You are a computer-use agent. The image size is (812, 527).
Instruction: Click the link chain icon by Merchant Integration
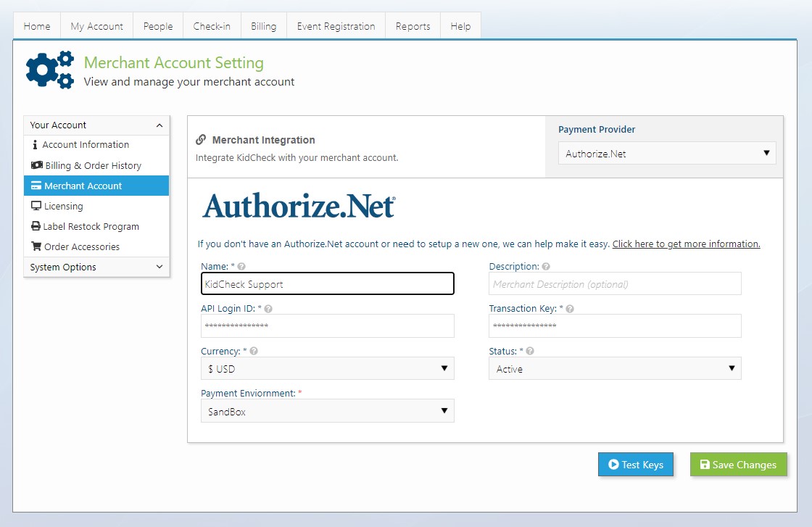(x=201, y=140)
